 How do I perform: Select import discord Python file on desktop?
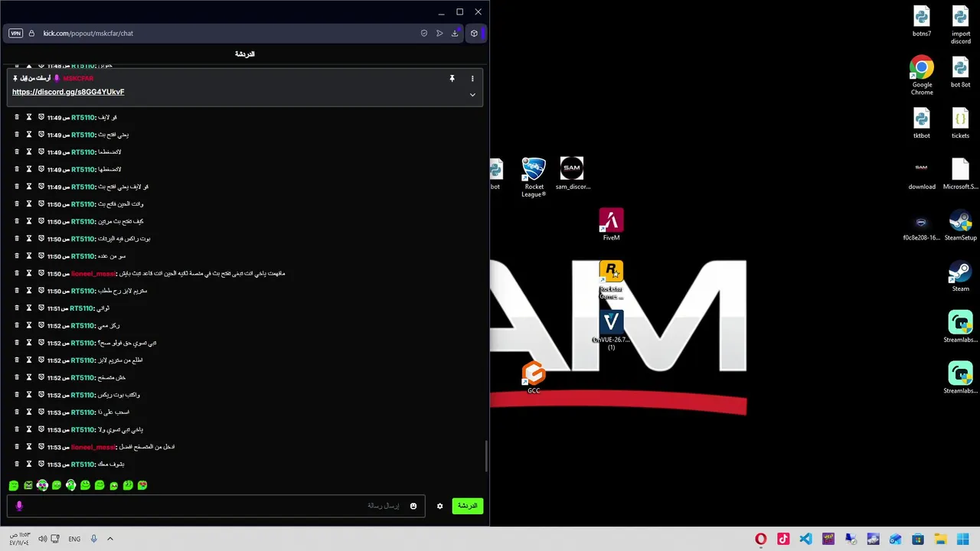click(x=961, y=24)
